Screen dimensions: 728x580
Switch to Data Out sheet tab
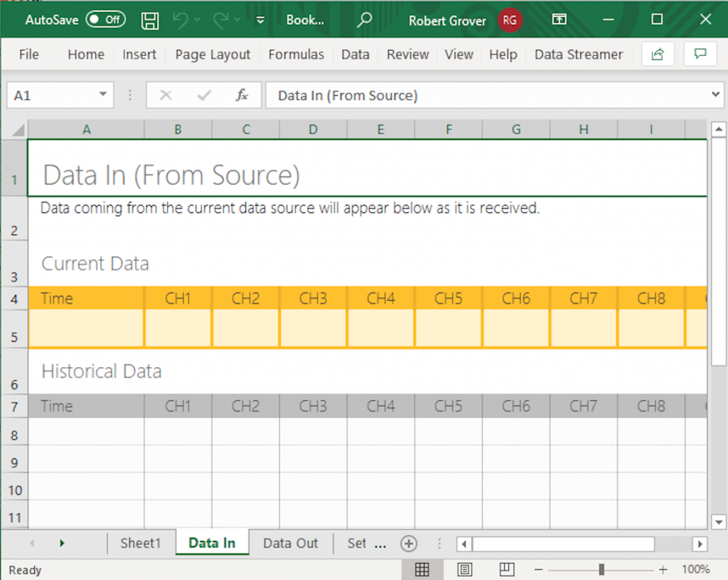[291, 543]
